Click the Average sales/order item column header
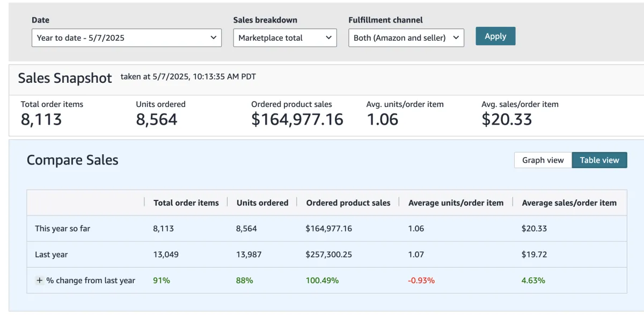The height and width of the screenshot is (323, 644). (x=569, y=203)
